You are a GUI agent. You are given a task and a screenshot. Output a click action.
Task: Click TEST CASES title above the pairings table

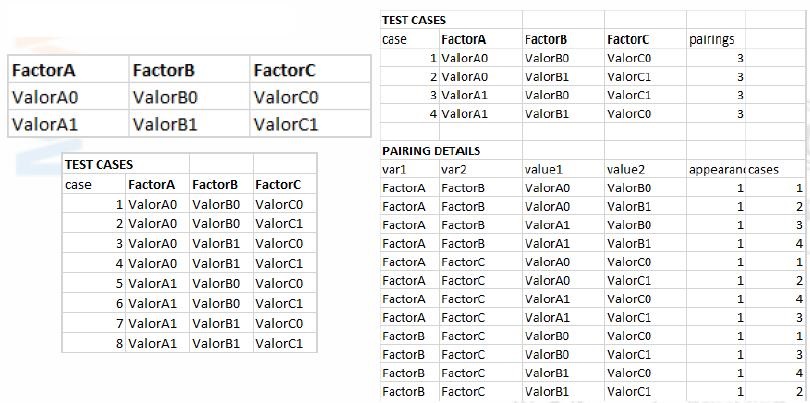(x=414, y=20)
